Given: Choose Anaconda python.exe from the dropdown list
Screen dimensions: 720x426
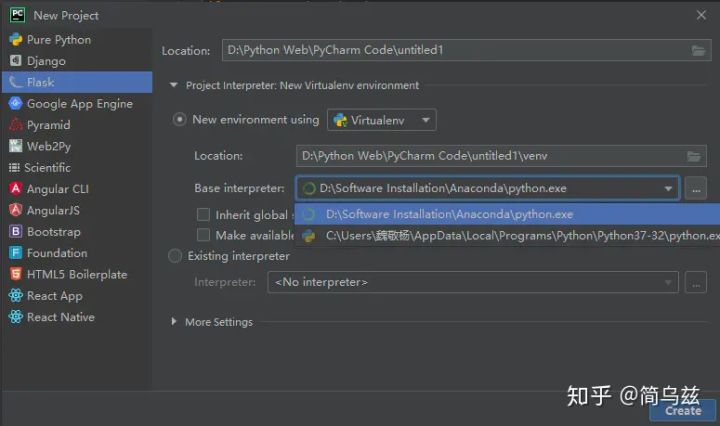Looking at the screenshot, I should [507, 214].
